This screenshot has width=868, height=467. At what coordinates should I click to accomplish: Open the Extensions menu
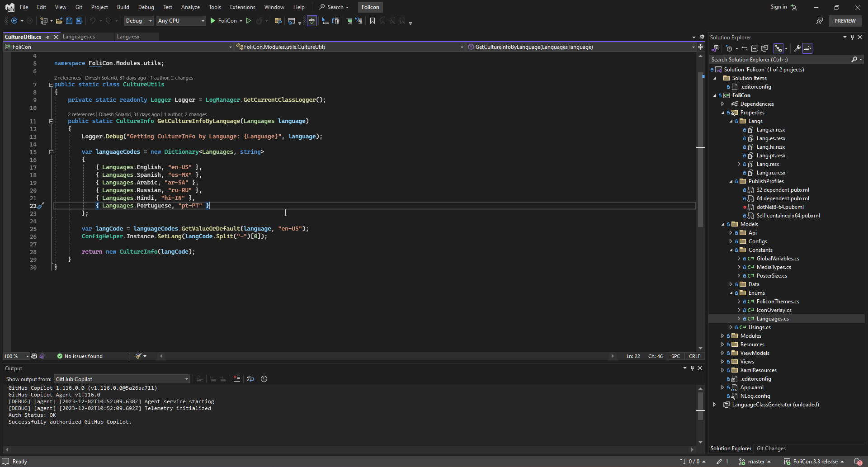(242, 7)
